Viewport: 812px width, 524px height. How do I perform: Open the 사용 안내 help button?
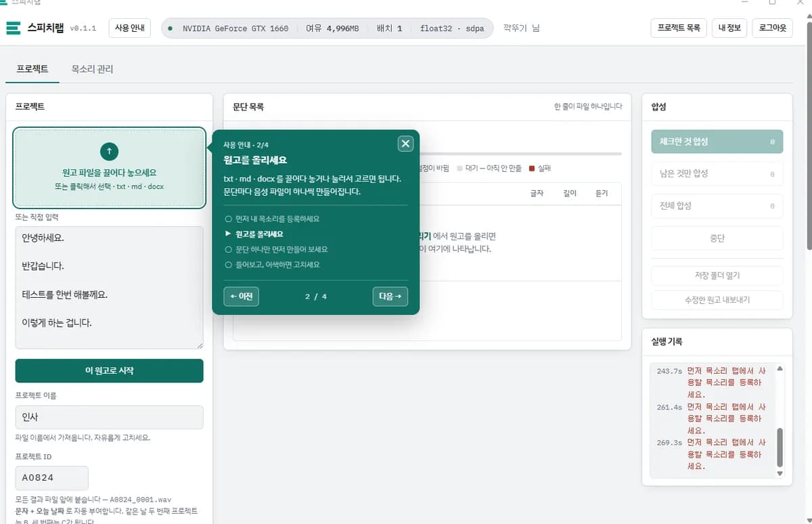coord(129,28)
